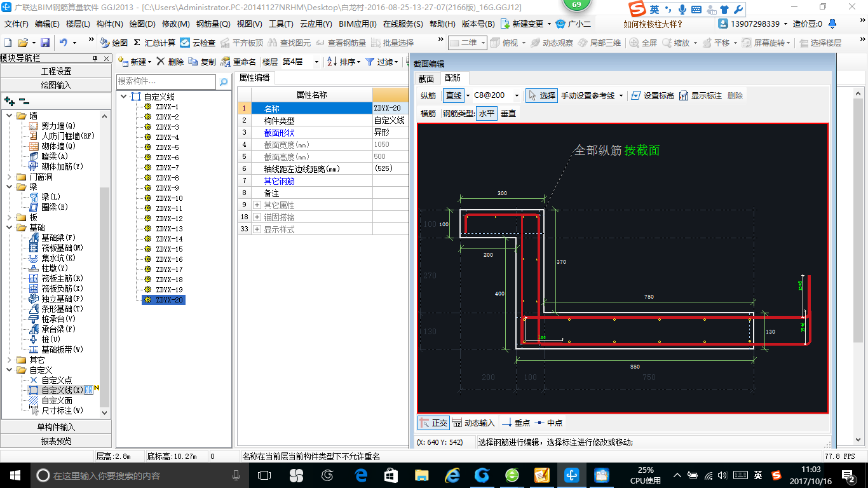This screenshot has width=868, height=488.
Task: Open the 构件(N) menu
Action: coord(110,24)
